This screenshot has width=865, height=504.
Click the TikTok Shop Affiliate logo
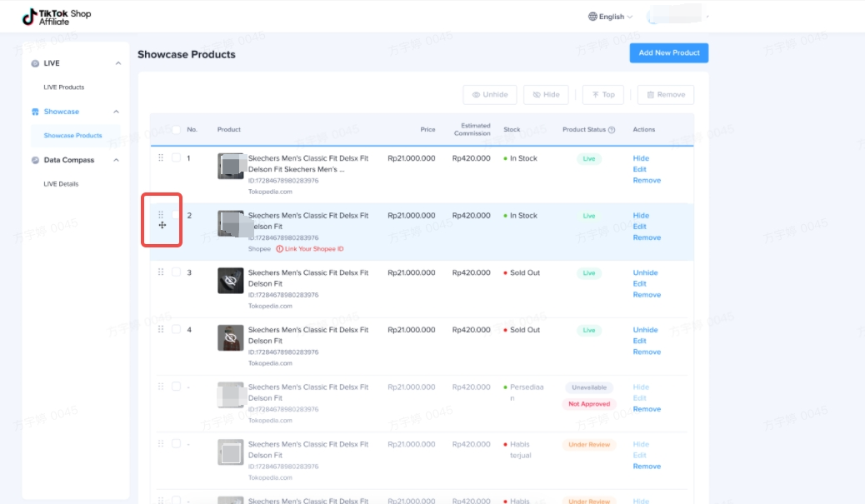tap(57, 17)
